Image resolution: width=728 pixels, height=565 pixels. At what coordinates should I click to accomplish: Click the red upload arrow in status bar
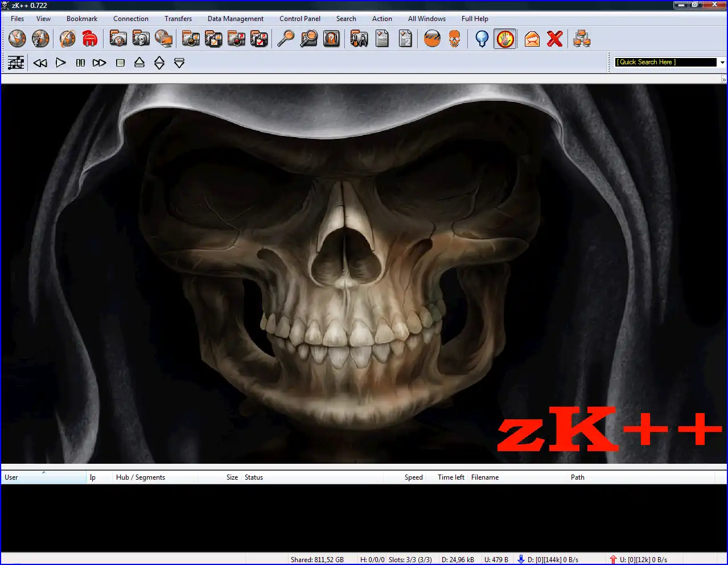(x=613, y=560)
